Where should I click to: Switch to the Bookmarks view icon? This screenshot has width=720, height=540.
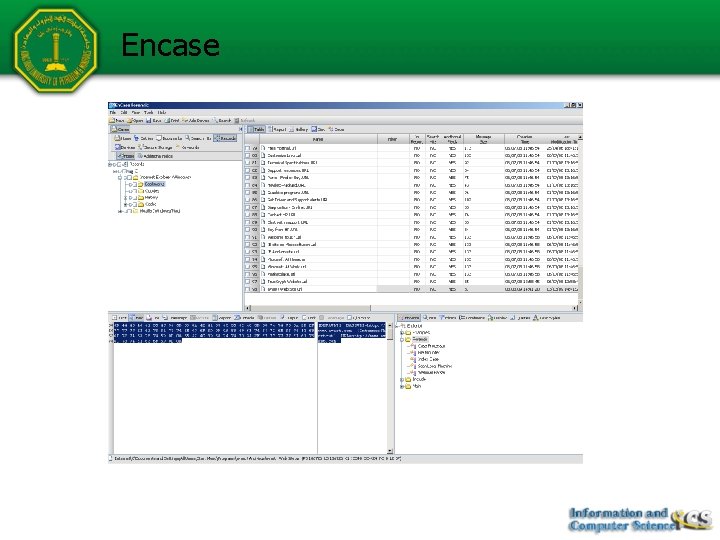tap(169, 138)
